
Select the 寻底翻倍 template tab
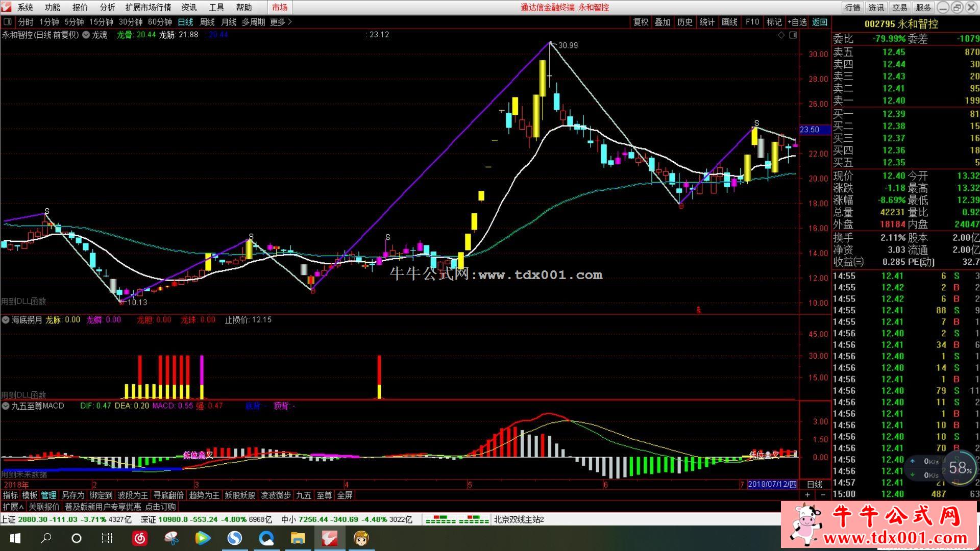click(168, 495)
